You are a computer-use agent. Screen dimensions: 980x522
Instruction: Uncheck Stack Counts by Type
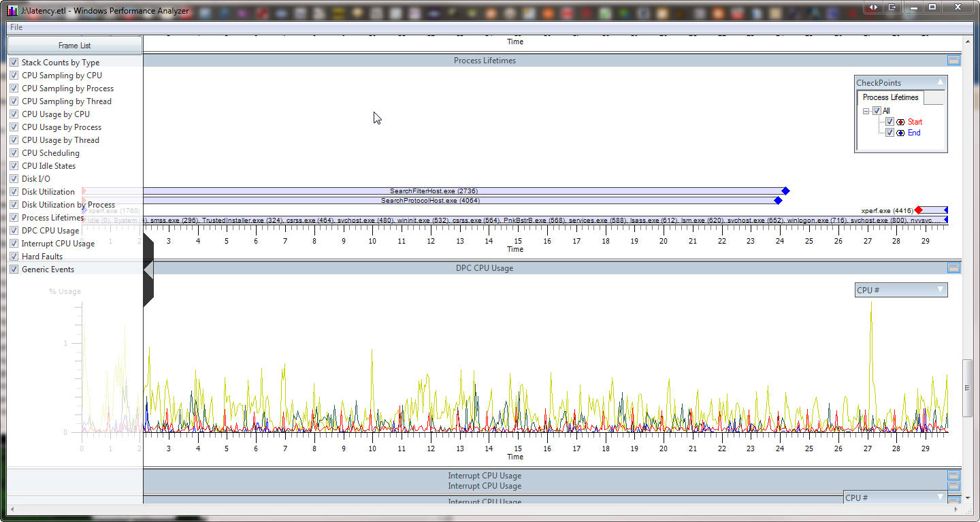(14, 63)
